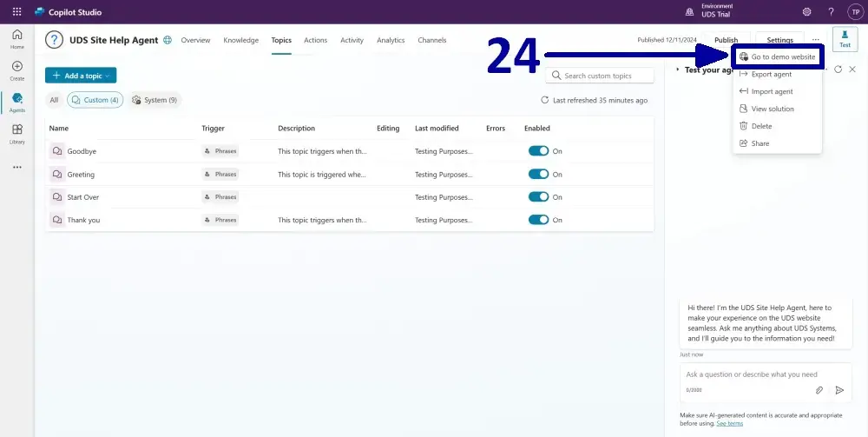The height and width of the screenshot is (437, 868).
Task: Open the Greeting topic name
Action: (x=81, y=174)
